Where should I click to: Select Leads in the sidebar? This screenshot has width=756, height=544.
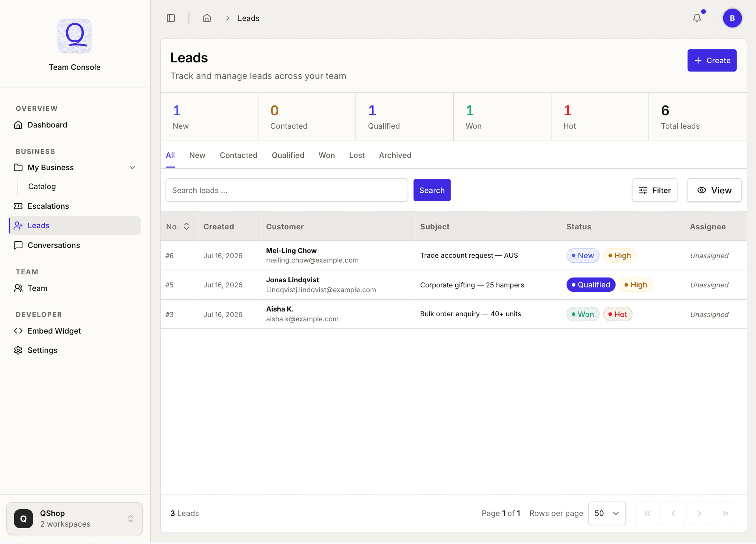click(x=75, y=225)
